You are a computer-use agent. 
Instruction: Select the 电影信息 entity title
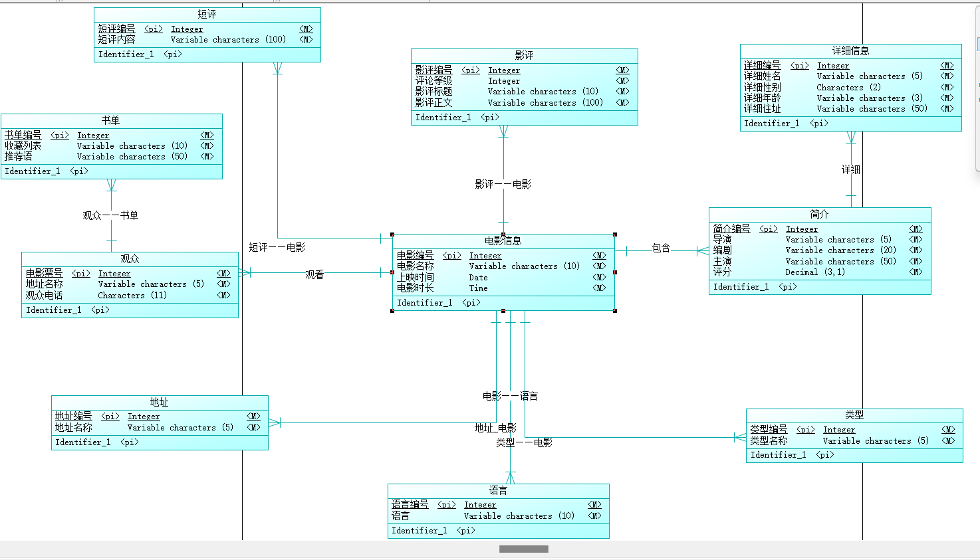click(503, 240)
